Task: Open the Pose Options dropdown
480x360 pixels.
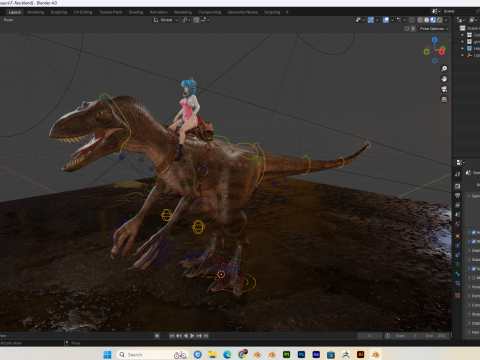Action: tap(434, 29)
